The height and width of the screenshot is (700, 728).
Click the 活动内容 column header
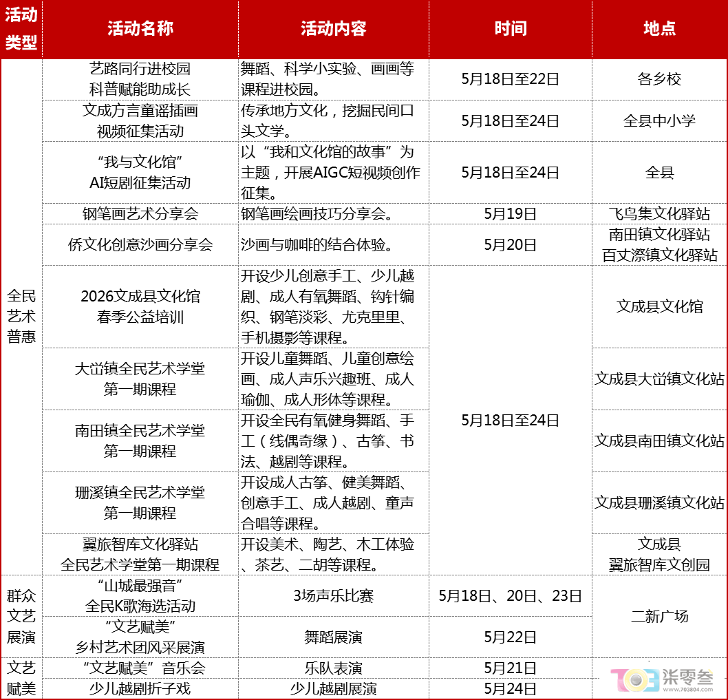pyautogui.click(x=333, y=29)
